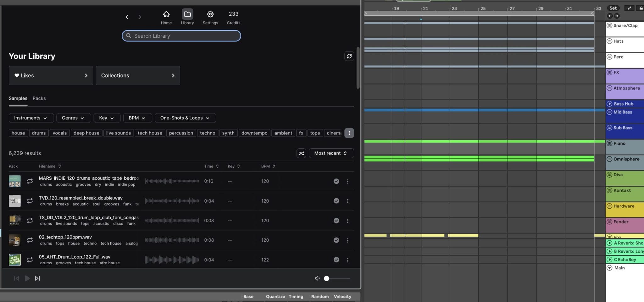Open the Most recent sort dropdown
Image resolution: width=644 pixels, height=302 pixels.
331,153
